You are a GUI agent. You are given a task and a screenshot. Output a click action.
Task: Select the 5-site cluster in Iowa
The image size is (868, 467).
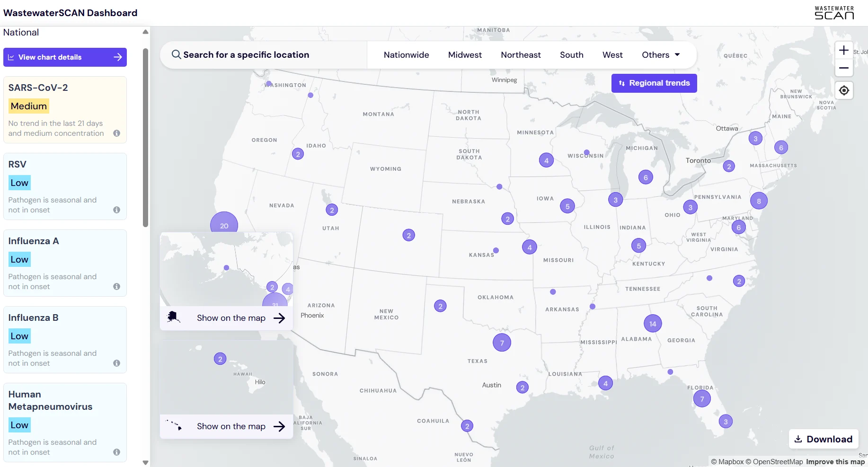pyautogui.click(x=567, y=206)
